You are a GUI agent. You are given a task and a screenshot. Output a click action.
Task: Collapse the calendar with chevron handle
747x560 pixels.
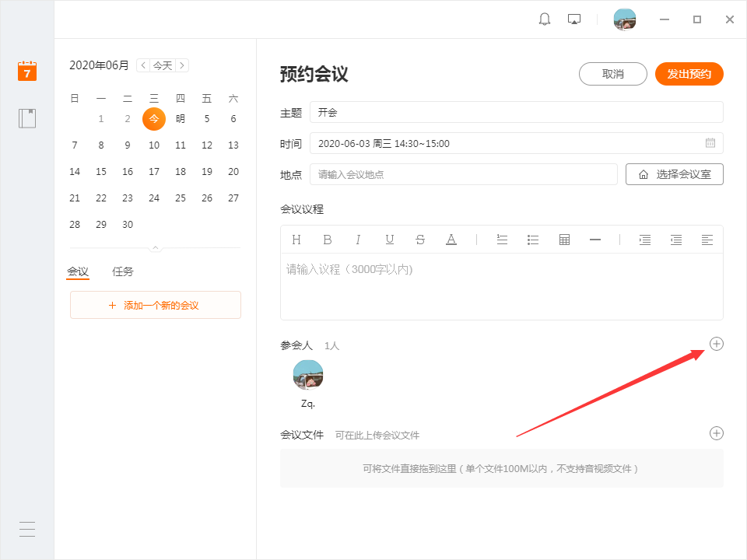(x=156, y=248)
